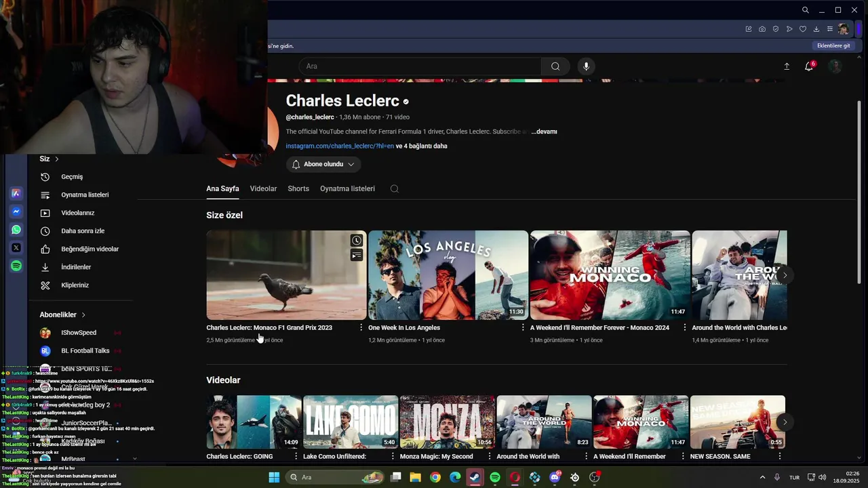Image resolution: width=868 pixels, height=488 pixels.
Task: Click the instagram.com/charles_leclerc link
Action: click(340, 146)
